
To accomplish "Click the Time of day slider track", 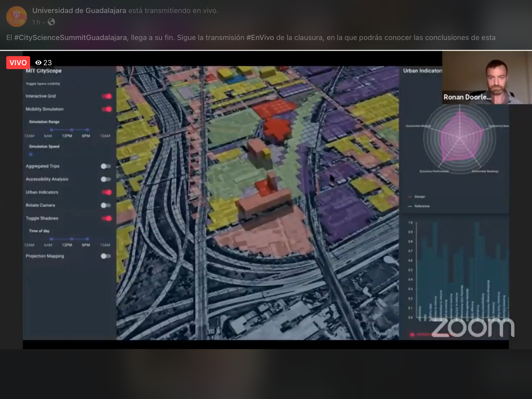I will pos(61,239).
